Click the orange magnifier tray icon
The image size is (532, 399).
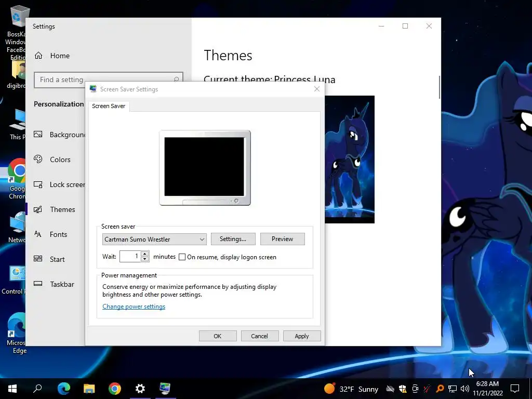[440, 389]
